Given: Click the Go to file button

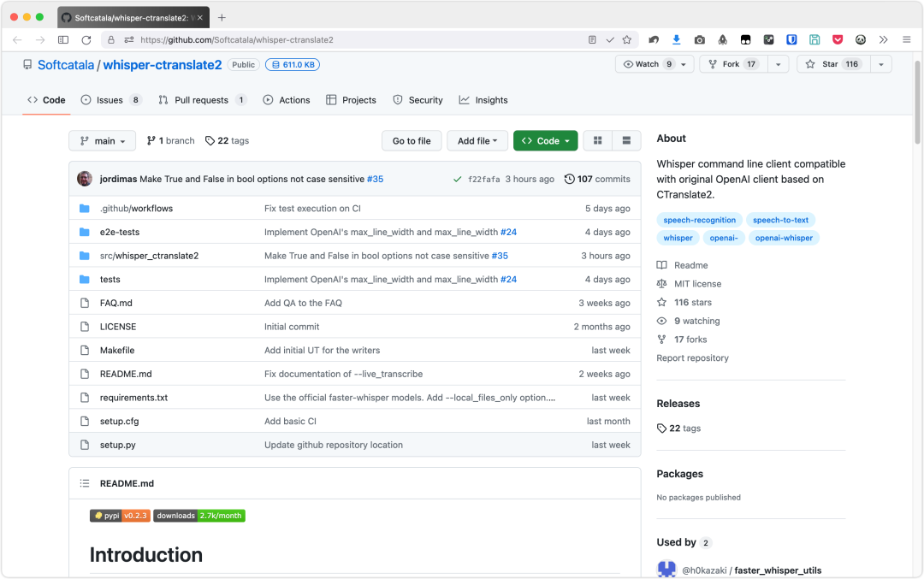Looking at the screenshot, I should click(412, 141).
